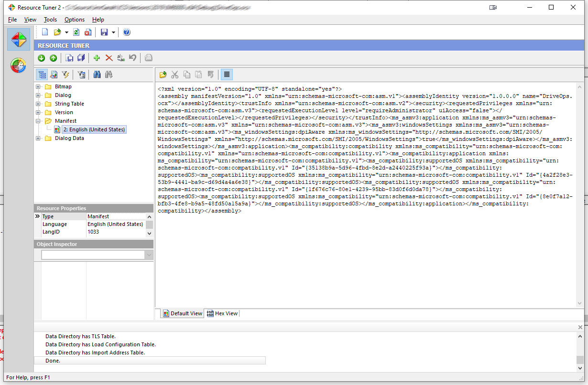
Task: Click 'Data Directory has Import Address Table.' line
Action: 95,353
